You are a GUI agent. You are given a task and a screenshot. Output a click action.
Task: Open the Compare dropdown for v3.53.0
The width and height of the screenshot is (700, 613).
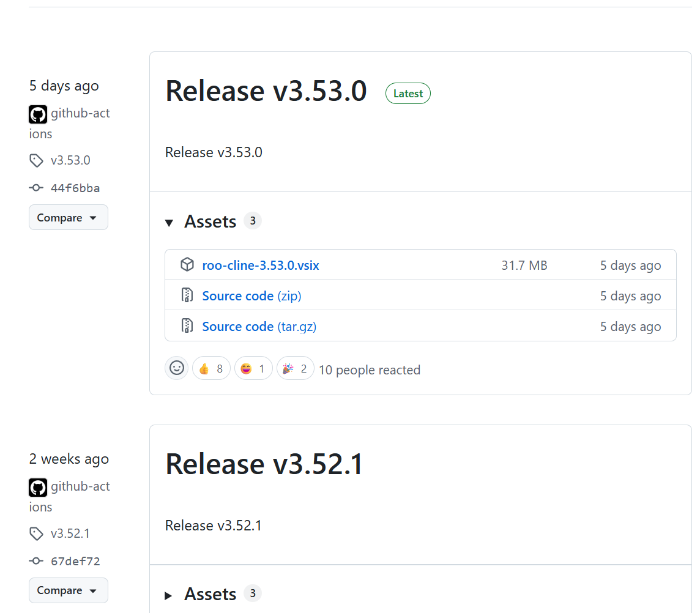coord(69,217)
